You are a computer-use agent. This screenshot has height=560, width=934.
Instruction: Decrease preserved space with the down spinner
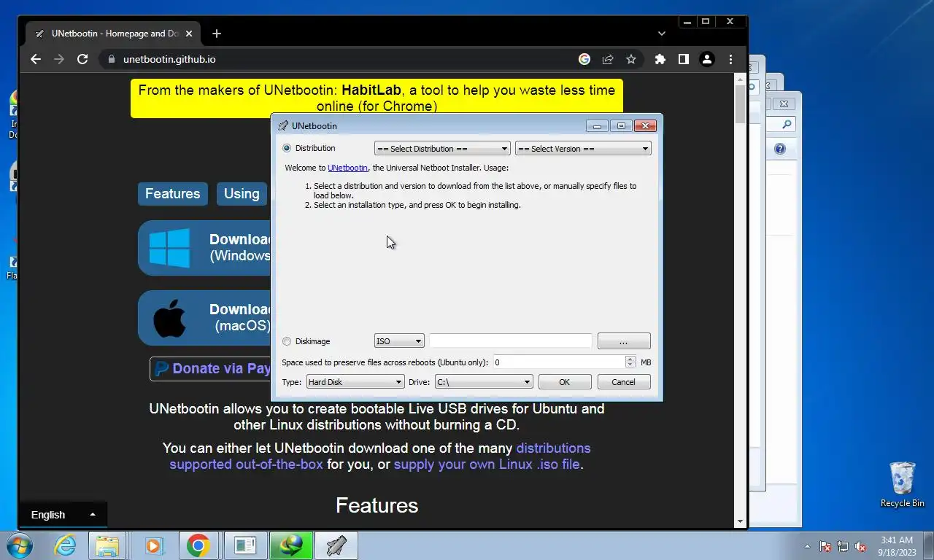click(630, 365)
